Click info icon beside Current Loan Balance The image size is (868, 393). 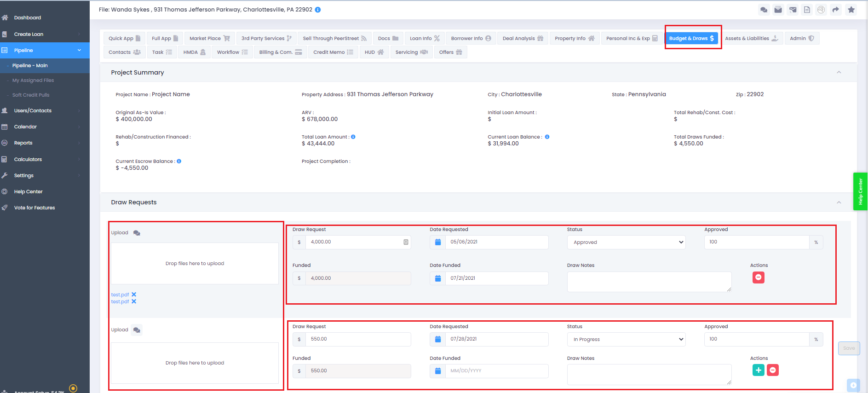pos(547,137)
